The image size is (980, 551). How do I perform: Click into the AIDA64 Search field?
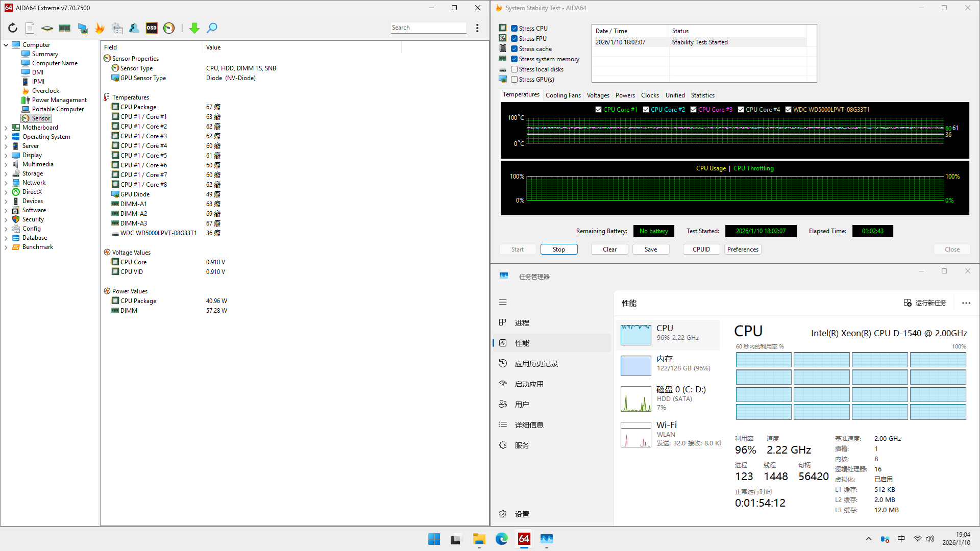(428, 28)
